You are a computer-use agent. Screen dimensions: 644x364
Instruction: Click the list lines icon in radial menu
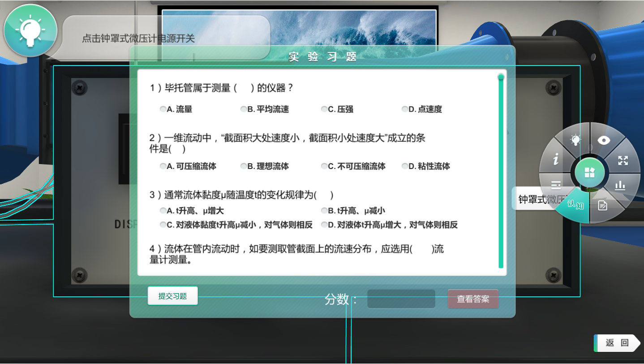coord(556,184)
